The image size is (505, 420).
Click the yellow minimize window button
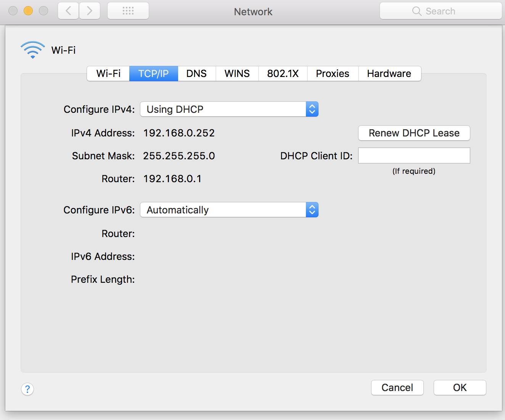28,11
